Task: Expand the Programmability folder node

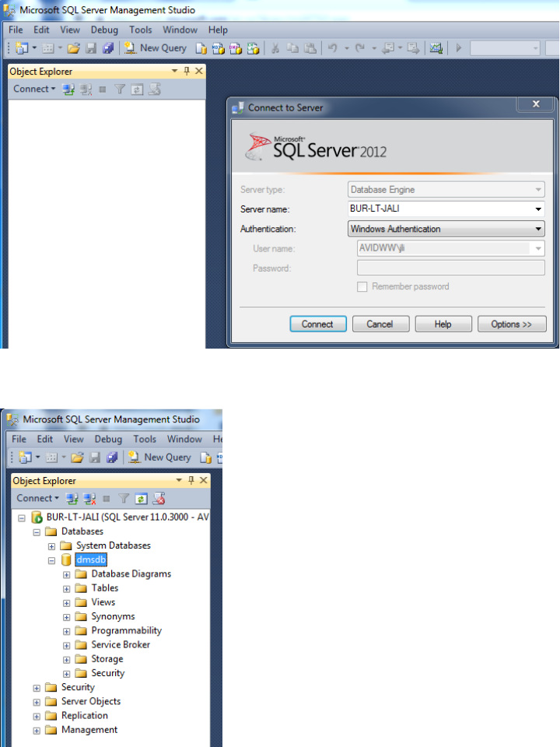Action: [x=67, y=632]
